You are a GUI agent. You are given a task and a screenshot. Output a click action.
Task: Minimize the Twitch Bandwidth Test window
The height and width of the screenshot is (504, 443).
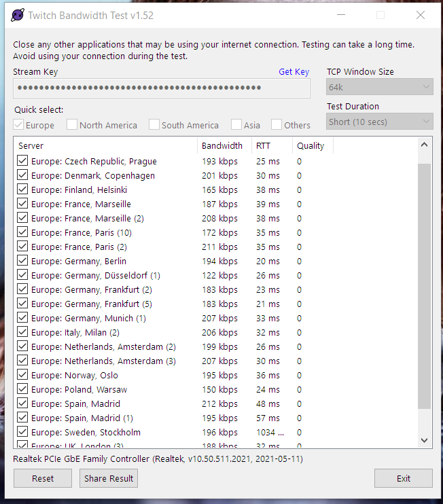tap(341, 15)
